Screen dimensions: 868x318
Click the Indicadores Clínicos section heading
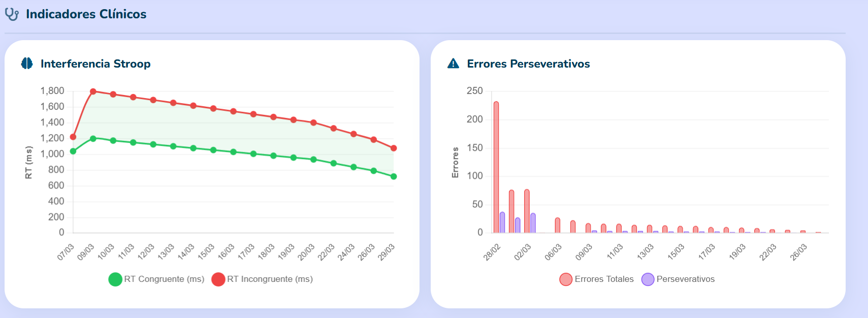point(86,14)
